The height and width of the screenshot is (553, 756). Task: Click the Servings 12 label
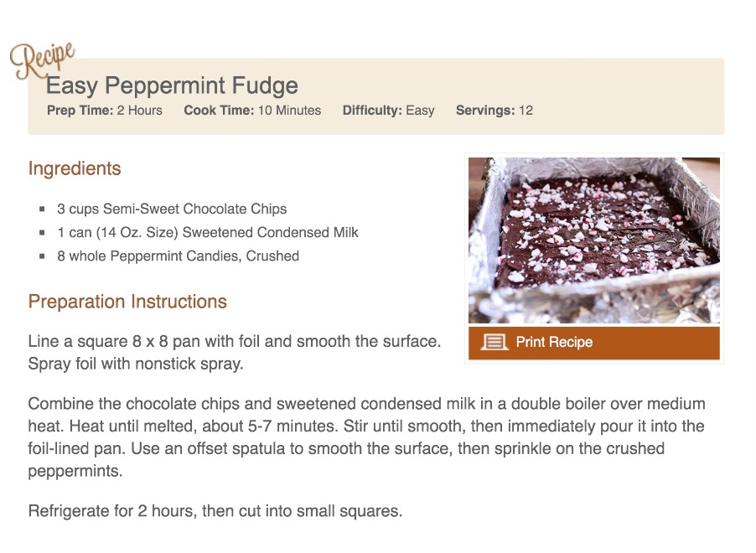[494, 111]
